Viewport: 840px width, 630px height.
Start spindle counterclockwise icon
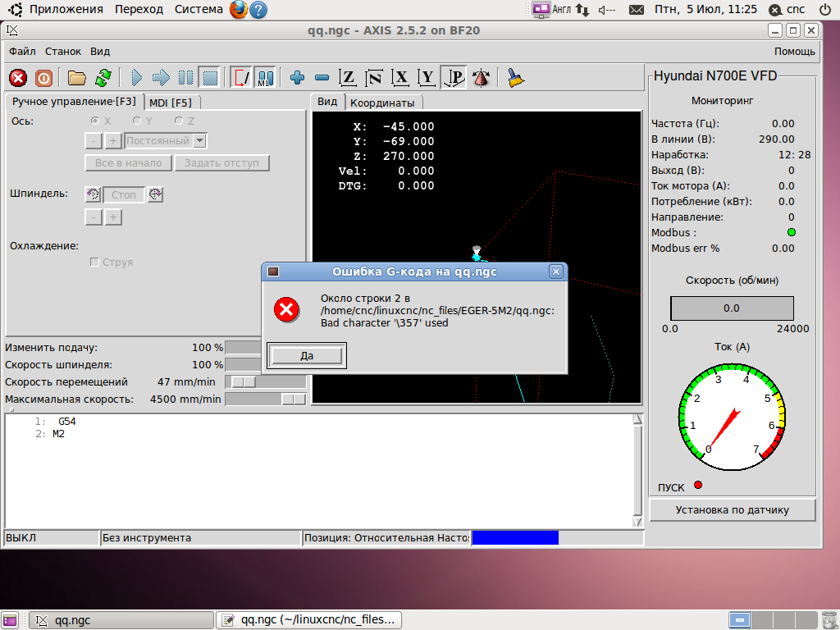click(x=94, y=194)
